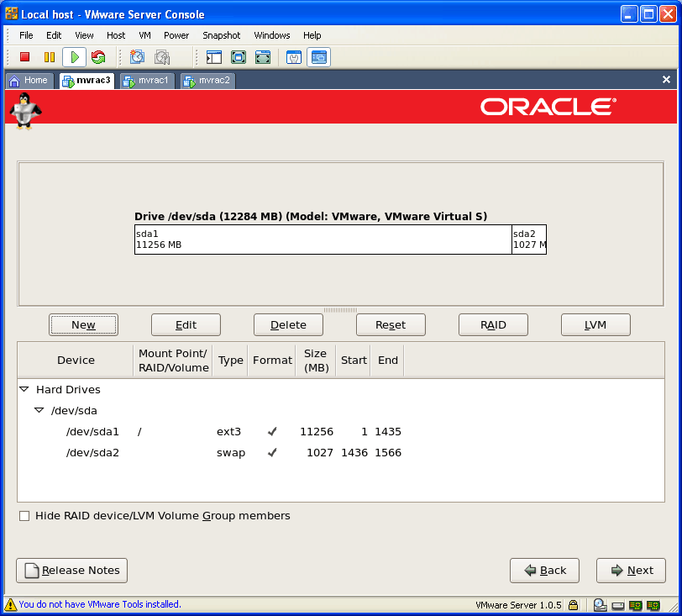Enter full screen mode via toolbar icon
Image resolution: width=682 pixels, height=616 pixels.
tap(239, 57)
